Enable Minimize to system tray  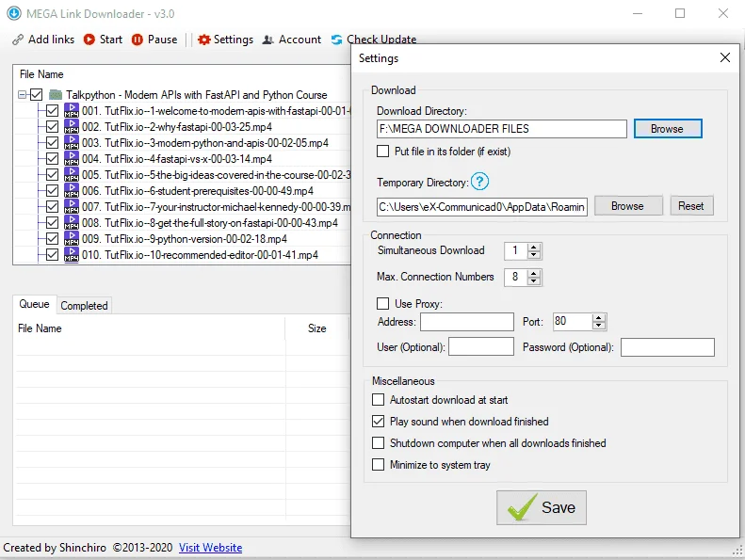tap(379, 464)
